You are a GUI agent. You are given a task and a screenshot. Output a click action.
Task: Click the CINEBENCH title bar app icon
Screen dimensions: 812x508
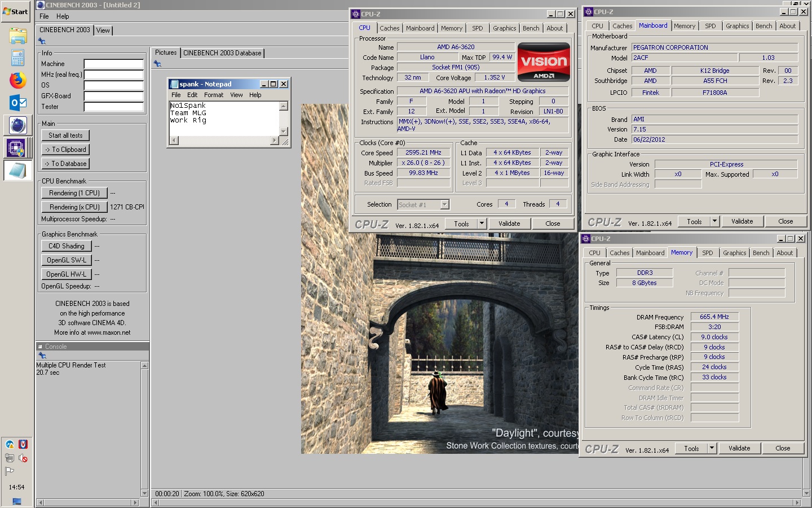point(41,5)
